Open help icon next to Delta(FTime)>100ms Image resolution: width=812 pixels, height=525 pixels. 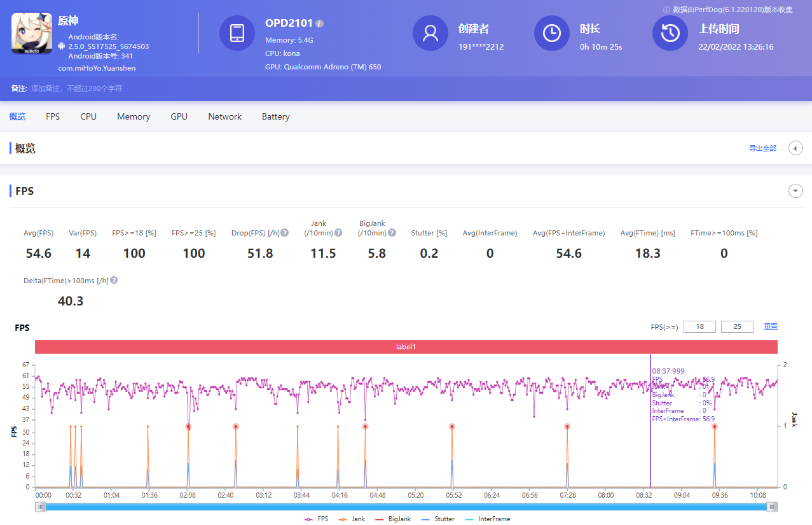(x=114, y=280)
